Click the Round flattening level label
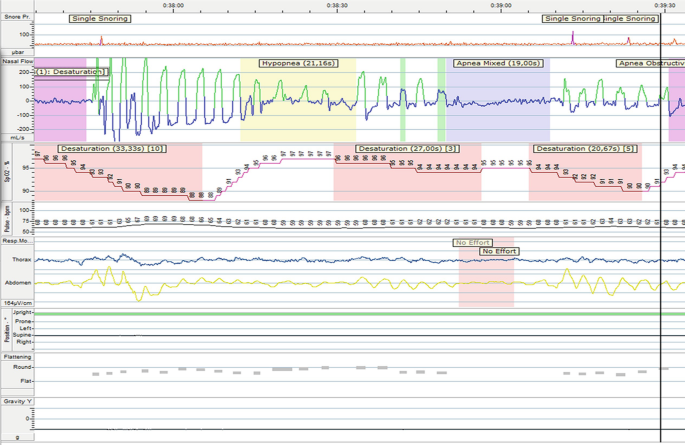This screenshot has height=445, width=685. [x=22, y=367]
